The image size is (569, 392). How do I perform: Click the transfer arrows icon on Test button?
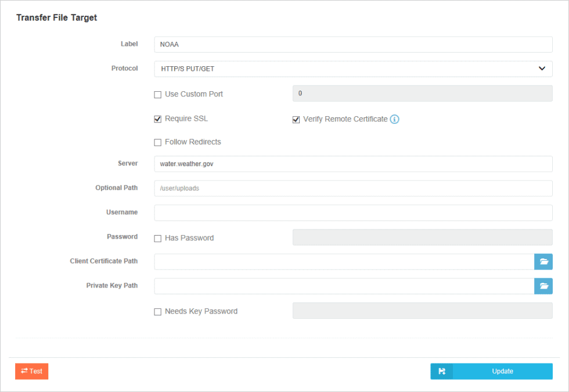click(24, 371)
